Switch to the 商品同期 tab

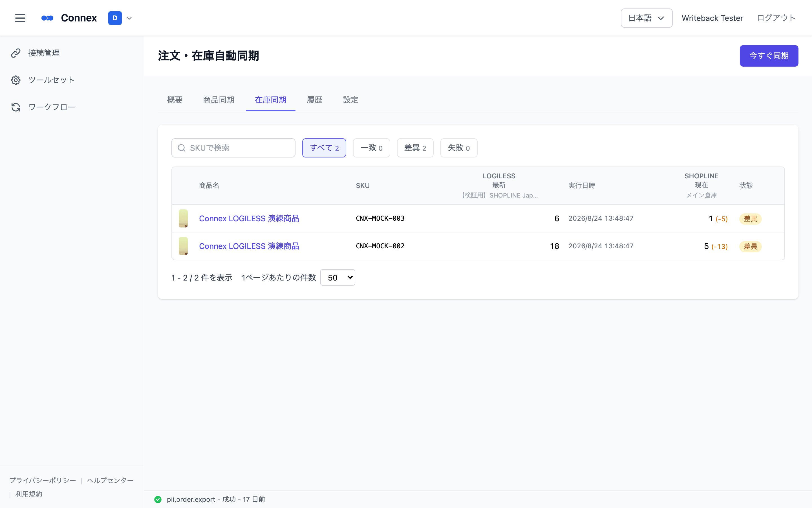tap(219, 100)
